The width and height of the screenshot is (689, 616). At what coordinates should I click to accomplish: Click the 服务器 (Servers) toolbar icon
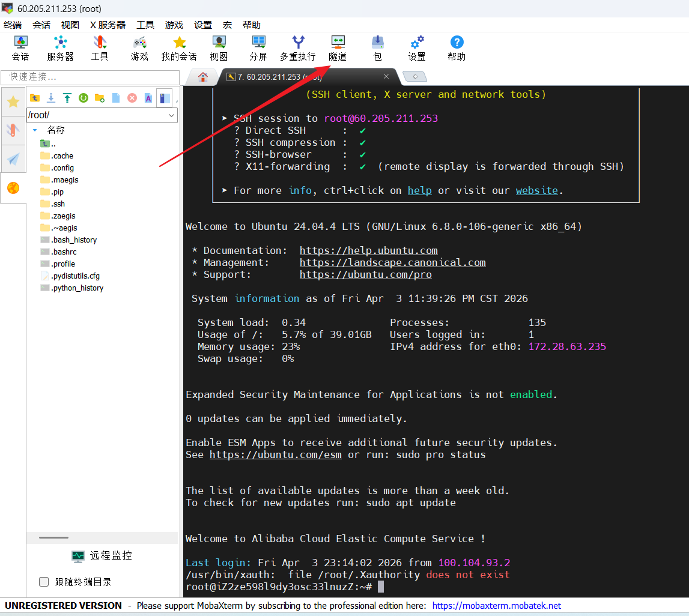(60, 48)
